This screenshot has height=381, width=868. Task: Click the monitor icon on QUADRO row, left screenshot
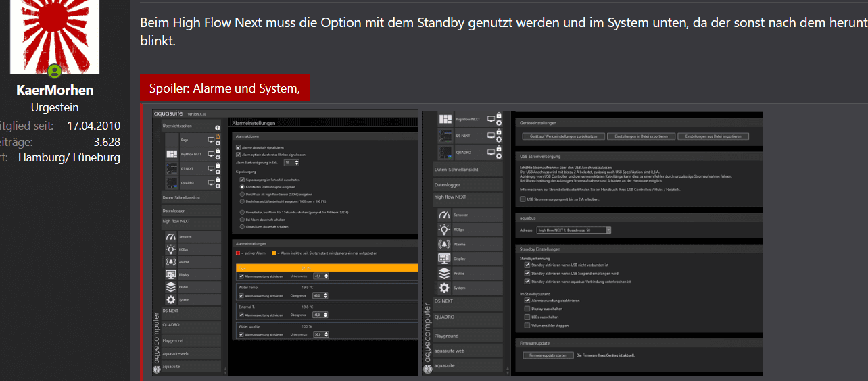[211, 183]
